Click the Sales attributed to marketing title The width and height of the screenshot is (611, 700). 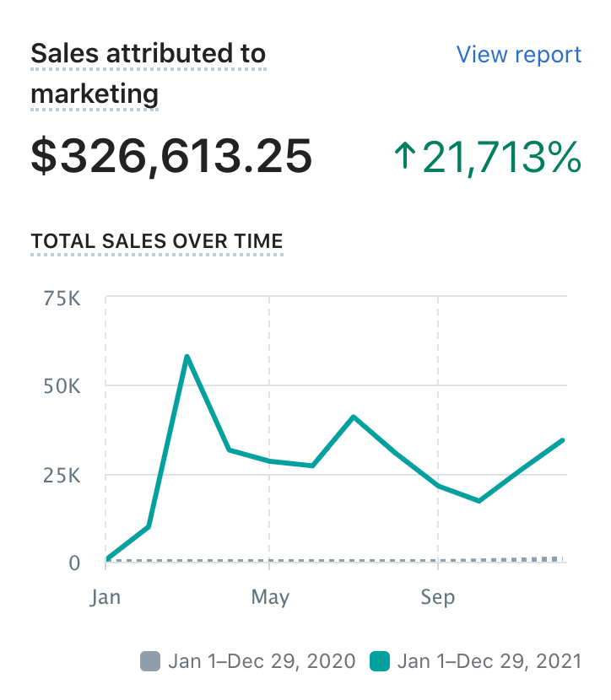click(148, 73)
